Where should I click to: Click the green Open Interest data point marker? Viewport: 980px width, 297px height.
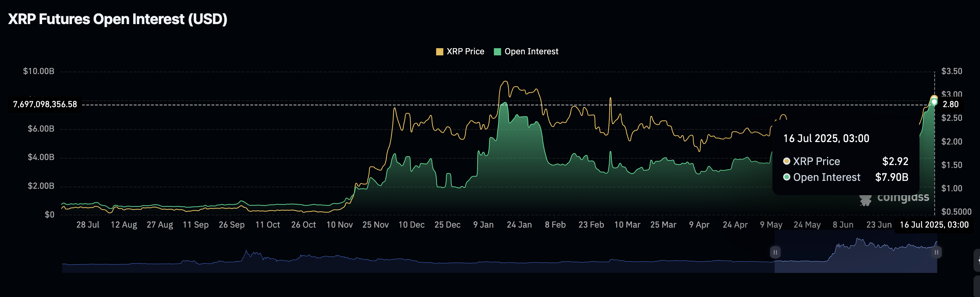click(934, 102)
